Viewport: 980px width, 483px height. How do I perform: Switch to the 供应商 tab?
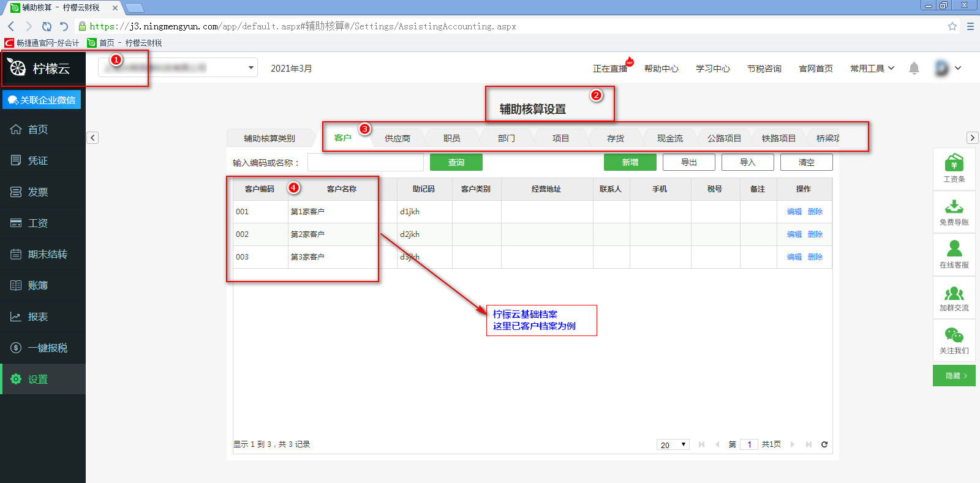[x=397, y=138]
